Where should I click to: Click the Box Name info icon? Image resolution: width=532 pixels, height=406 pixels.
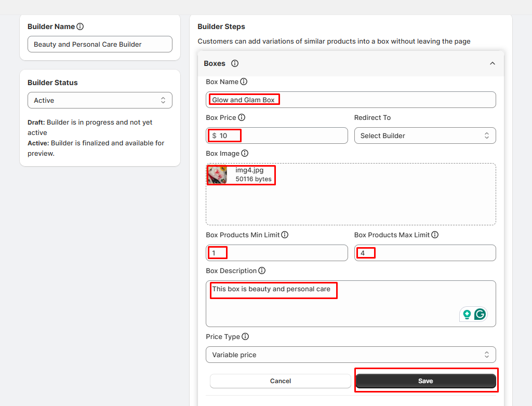point(244,82)
